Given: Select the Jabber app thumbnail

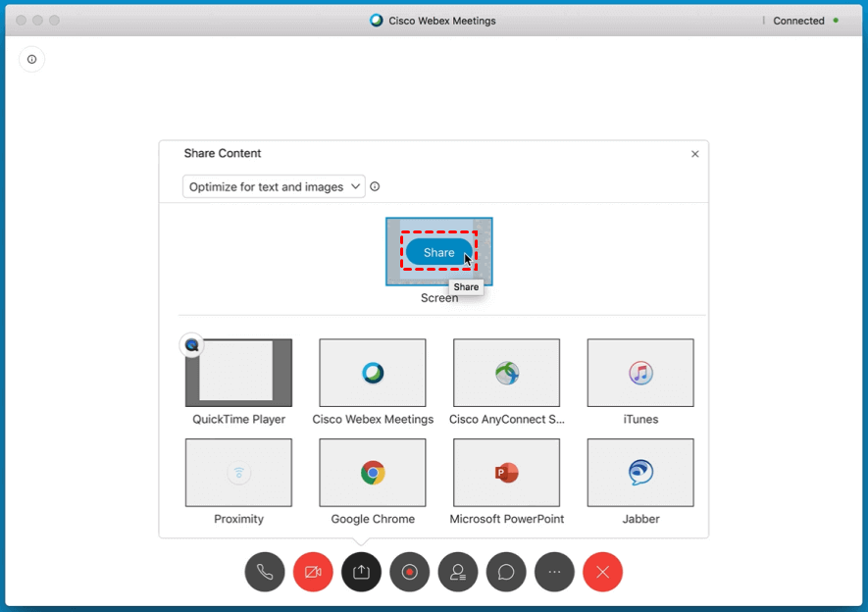Looking at the screenshot, I should pos(640,473).
